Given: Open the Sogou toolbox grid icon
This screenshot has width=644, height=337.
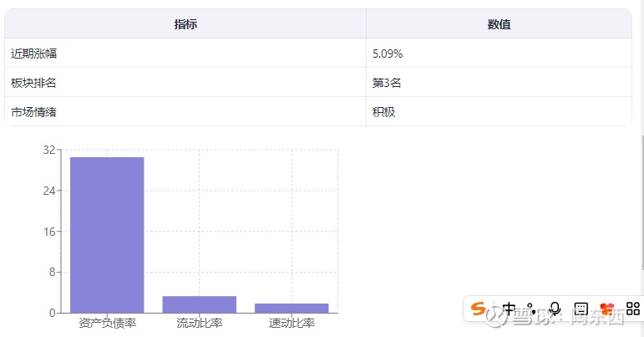Looking at the screenshot, I should [x=632, y=309].
